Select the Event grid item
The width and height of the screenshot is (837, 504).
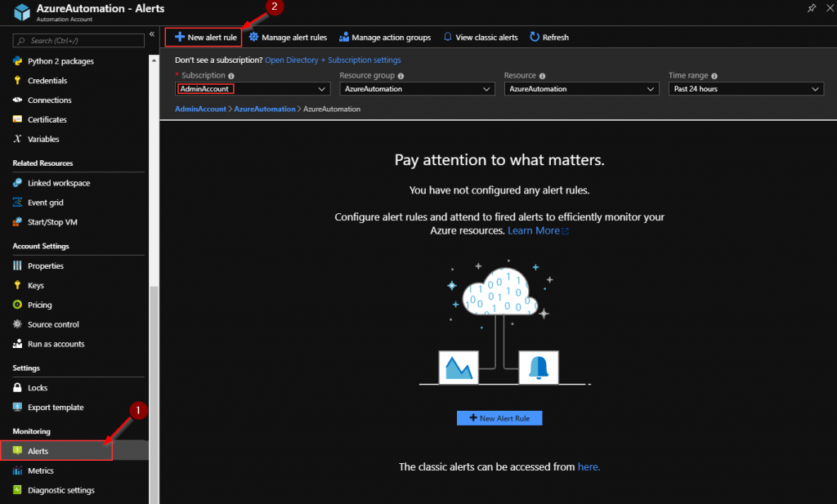point(47,202)
